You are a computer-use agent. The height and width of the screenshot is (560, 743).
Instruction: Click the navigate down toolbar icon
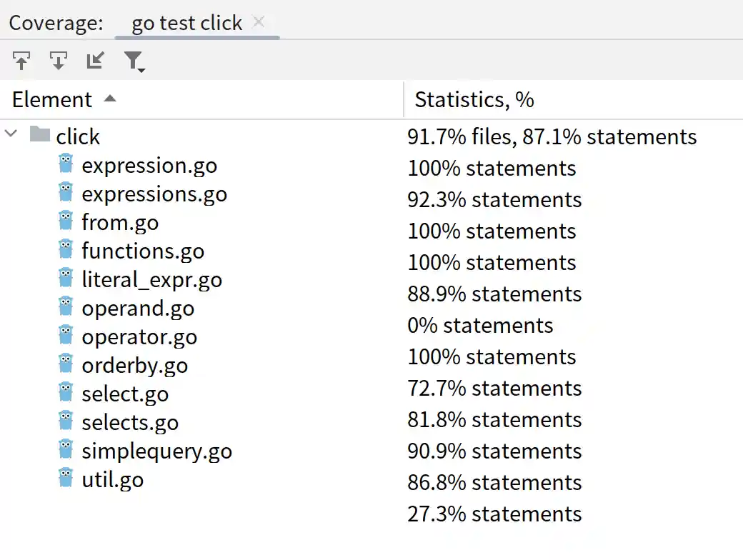59,61
